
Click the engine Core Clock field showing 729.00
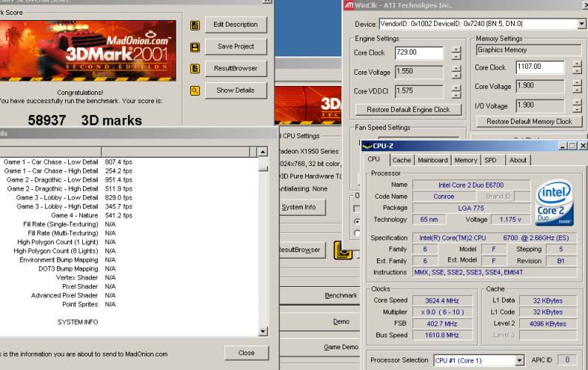pyautogui.click(x=419, y=53)
